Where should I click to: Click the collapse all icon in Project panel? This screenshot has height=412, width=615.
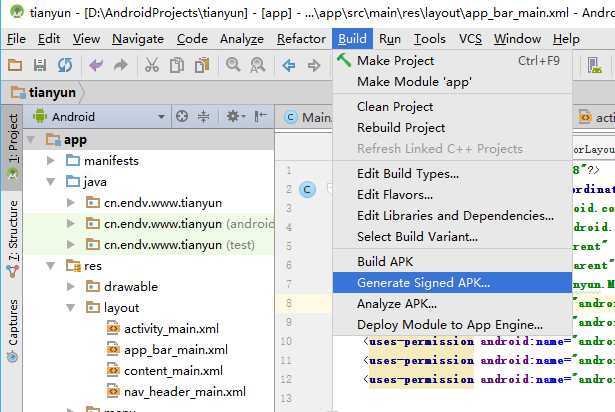[203, 117]
